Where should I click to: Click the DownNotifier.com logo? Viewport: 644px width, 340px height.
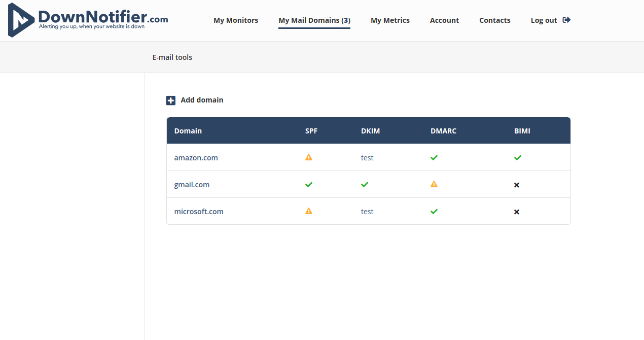pos(88,20)
